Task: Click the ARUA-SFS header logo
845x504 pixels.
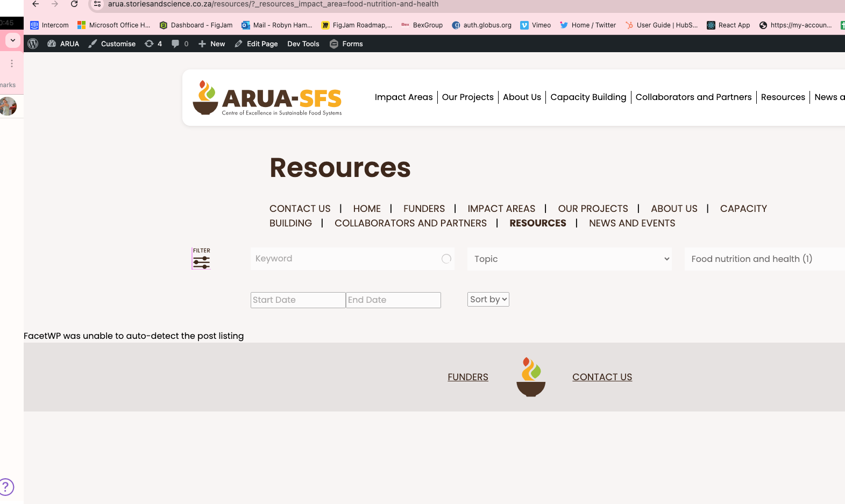Action: (267, 98)
